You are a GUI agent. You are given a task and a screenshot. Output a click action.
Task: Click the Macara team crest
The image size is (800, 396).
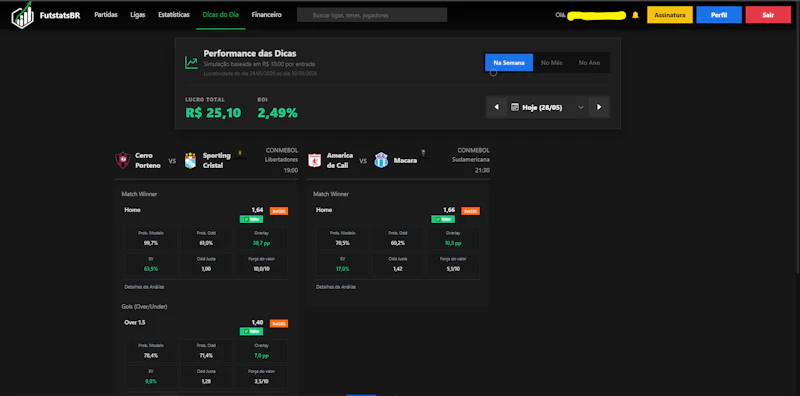[x=381, y=160]
